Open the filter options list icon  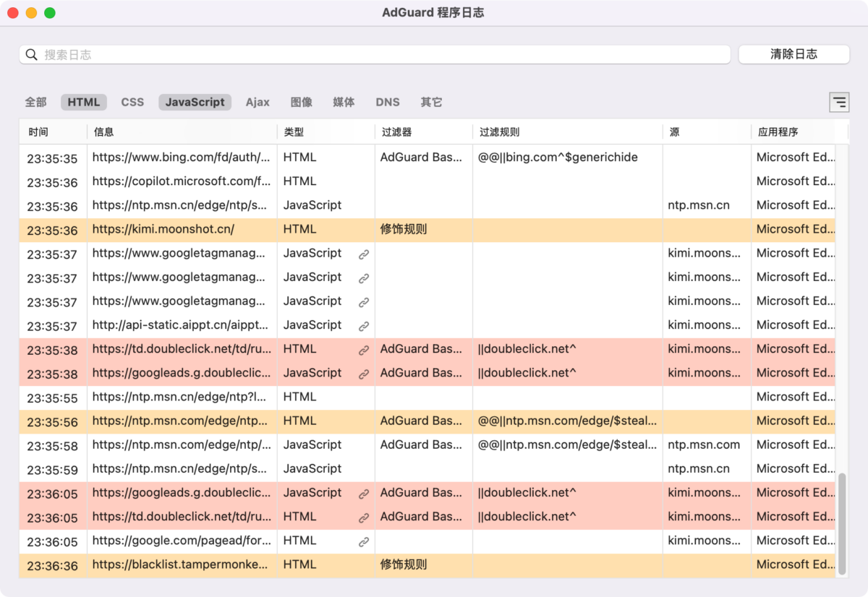point(839,103)
